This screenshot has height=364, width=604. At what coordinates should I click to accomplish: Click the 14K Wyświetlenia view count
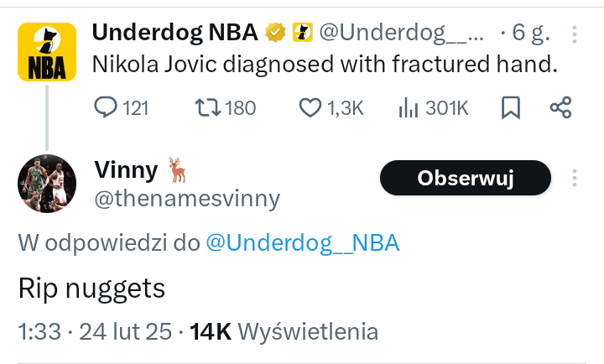pyautogui.click(x=284, y=331)
